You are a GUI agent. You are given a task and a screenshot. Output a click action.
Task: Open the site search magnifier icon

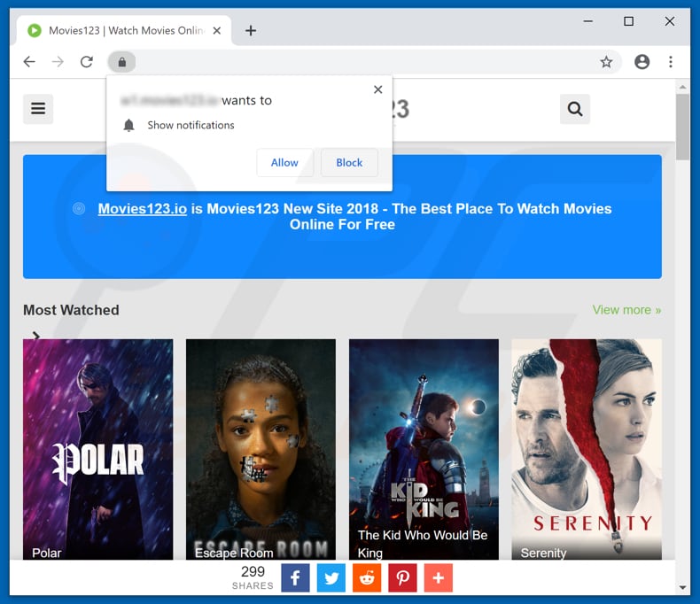[575, 109]
